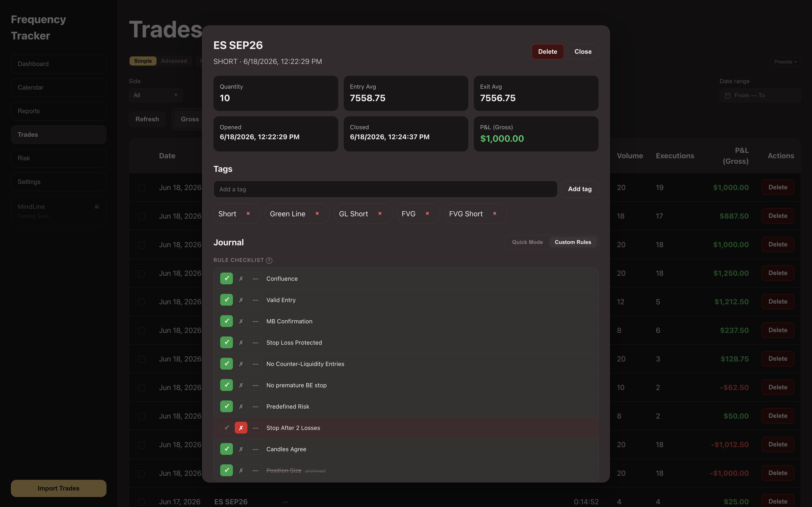Set No premature BE stop to dash
The height and width of the screenshot is (507, 812).
tap(256, 385)
